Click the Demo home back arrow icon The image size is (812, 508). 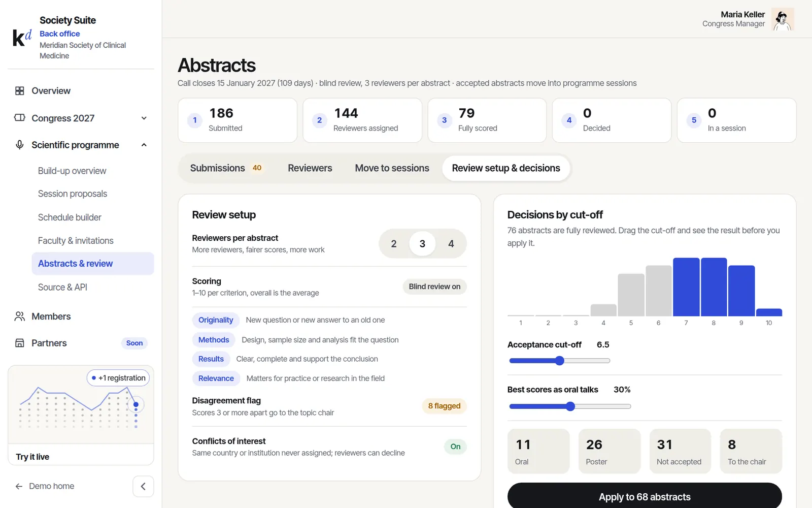19,486
